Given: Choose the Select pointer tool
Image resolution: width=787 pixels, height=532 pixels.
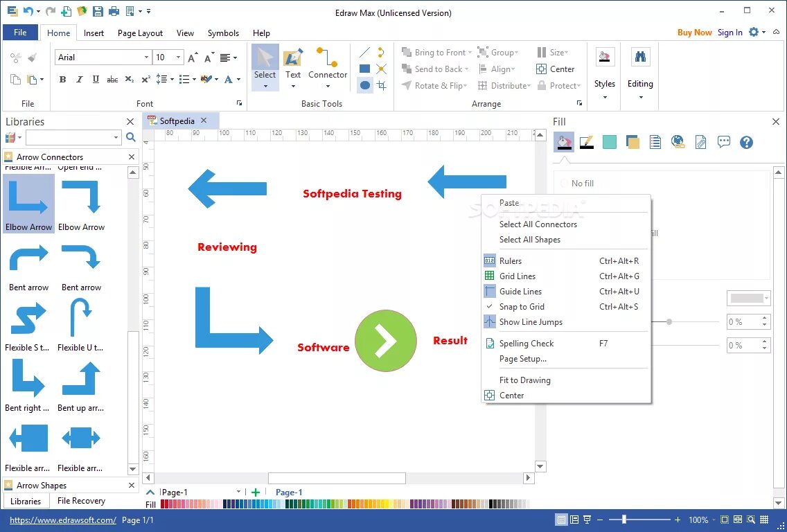Looking at the screenshot, I should [265, 66].
